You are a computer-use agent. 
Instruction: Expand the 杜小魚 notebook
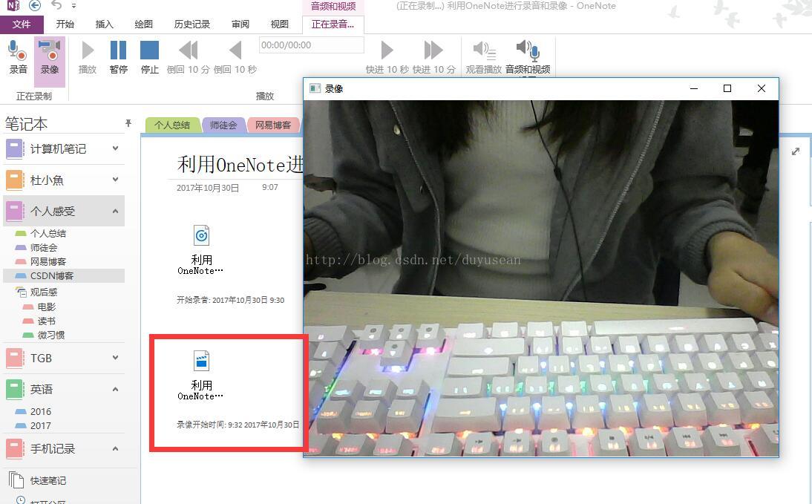[115, 180]
